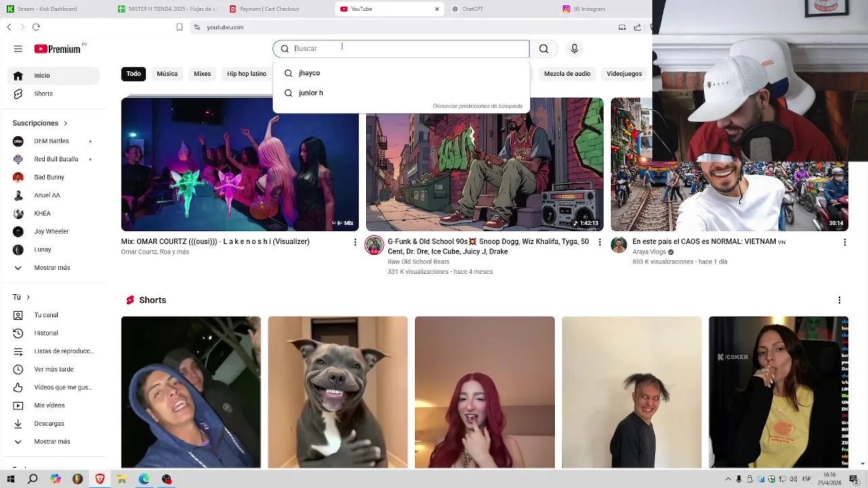Click the browser back arrow
The image size is (868, 488).
[9, 27]
